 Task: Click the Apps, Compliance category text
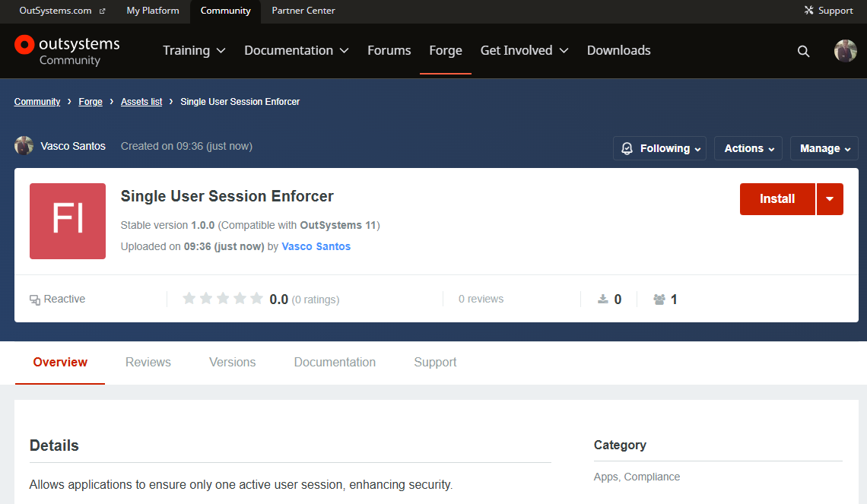point(637,477)
